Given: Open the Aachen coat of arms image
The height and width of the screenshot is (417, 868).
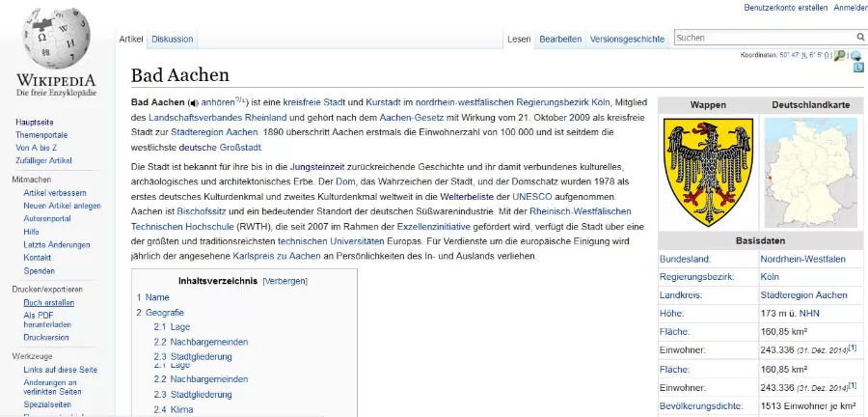Looking at the screenshot, I should click(707, 172).
